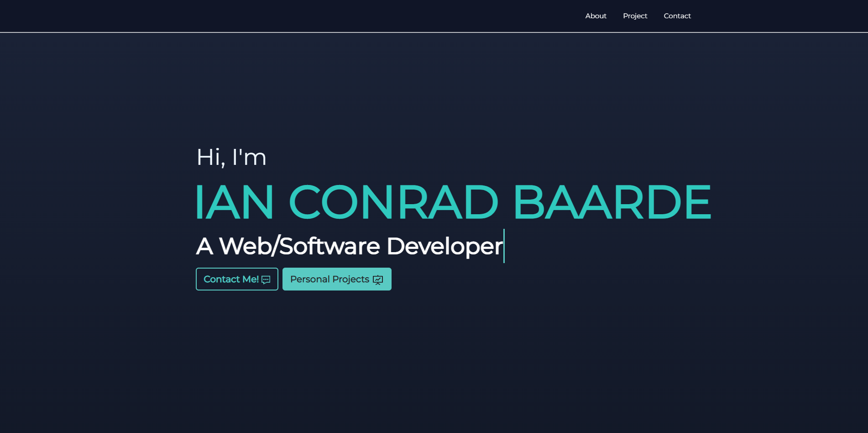Click the typing cursor after Developer text
The height and width of the screenshot is (433, 868).
(x=503, y=246)
